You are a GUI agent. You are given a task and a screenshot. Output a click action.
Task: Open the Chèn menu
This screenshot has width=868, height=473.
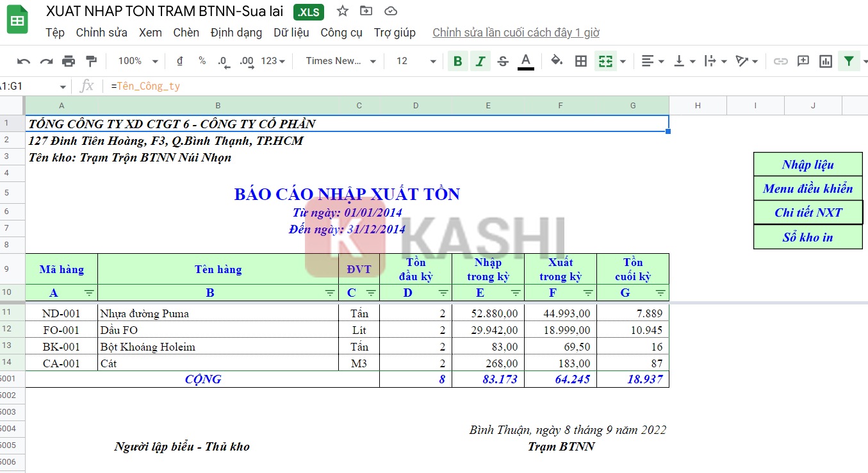pyautogui.click(x=186, y=32)
